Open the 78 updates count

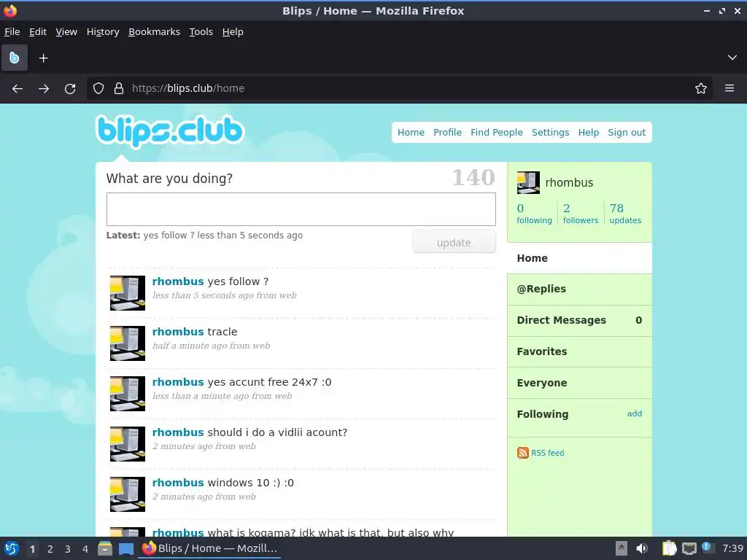(625, 214)
